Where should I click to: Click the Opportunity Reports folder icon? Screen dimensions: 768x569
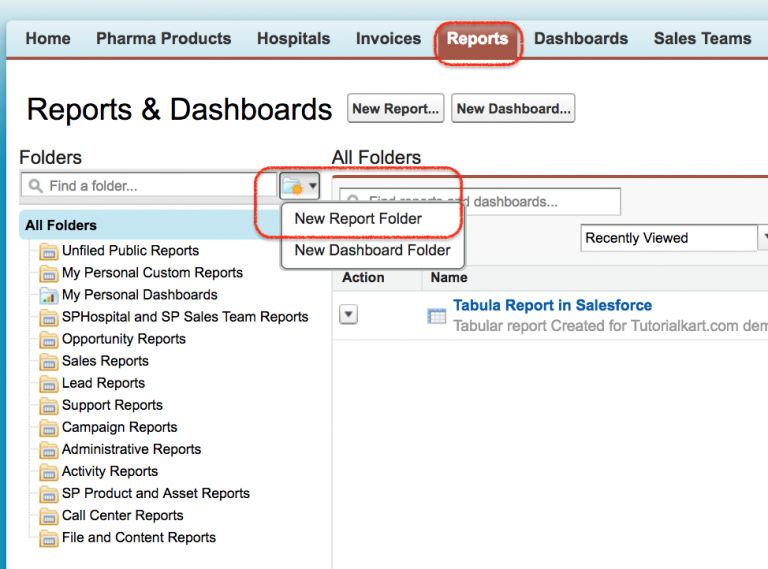coord(48,339)
